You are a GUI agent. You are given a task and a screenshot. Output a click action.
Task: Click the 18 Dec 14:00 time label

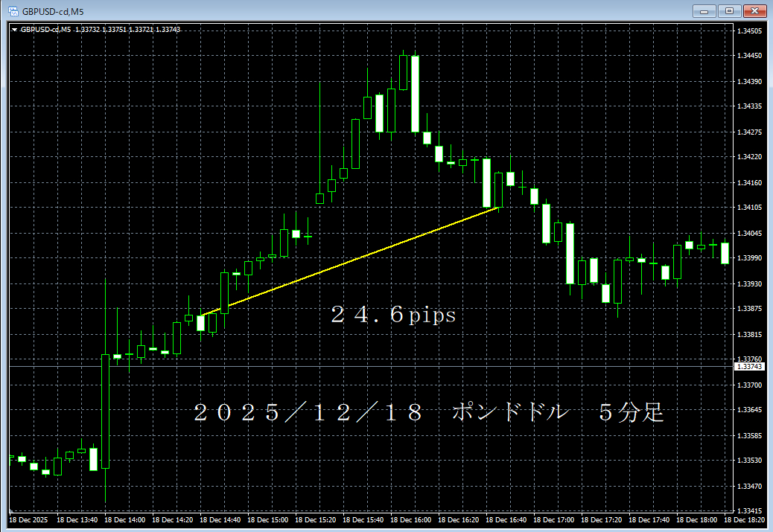(x=124, y=520)
